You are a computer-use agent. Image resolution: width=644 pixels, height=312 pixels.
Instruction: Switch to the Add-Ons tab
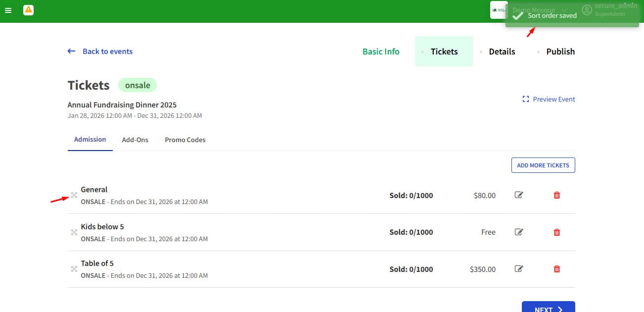pyautogui.click(x=135, y=140)
